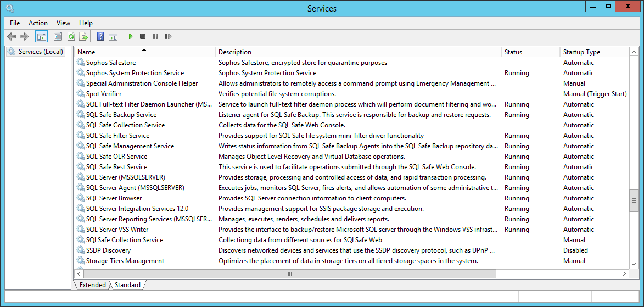Click Manual (Trigger Start) for Spot Verifier
The width and height of the screenshot is (644, 307).
pos(595,94)
